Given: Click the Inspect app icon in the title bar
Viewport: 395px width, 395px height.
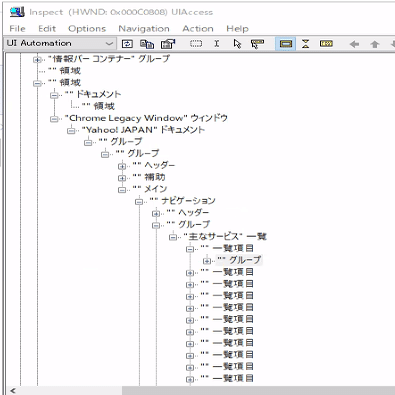Looking at the screenshot, I should tap(17, 12).
